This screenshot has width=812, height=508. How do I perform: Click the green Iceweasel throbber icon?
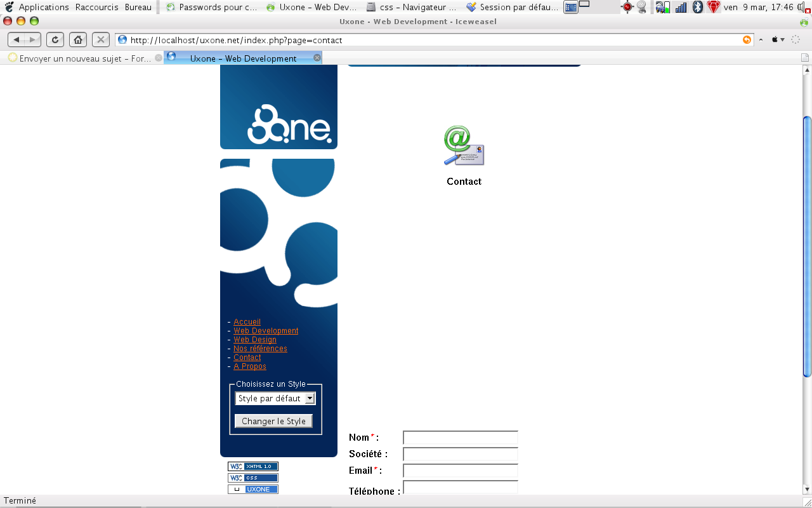click(x=804, y=22)
